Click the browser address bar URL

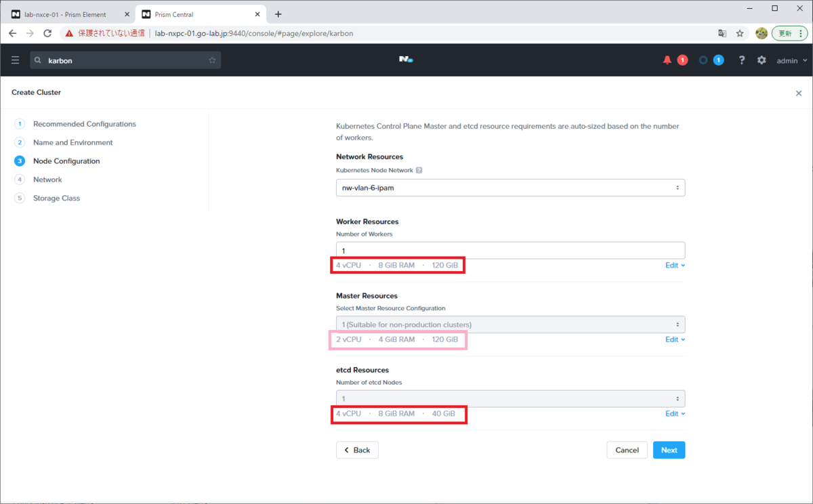(x=254, y=33)
